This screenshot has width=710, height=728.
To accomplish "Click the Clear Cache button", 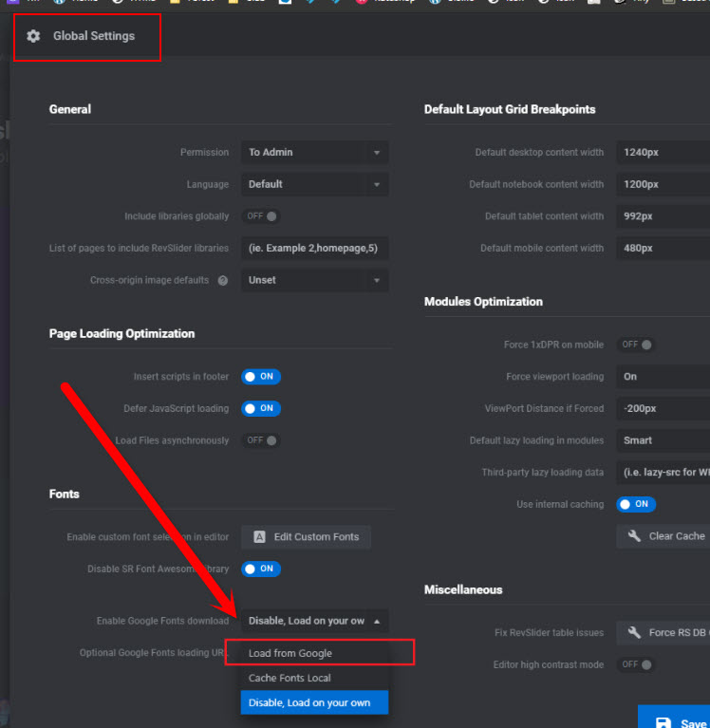I will [663, 535].
